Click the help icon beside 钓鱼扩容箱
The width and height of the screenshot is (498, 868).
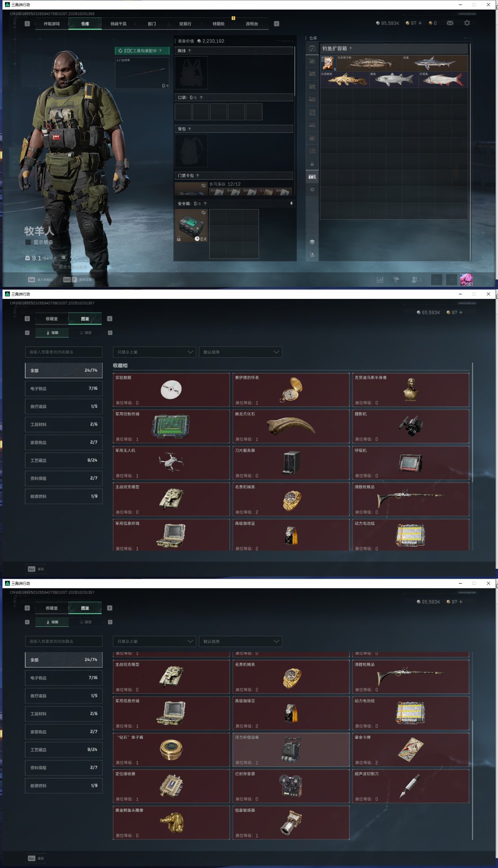[x=350, y=49]
